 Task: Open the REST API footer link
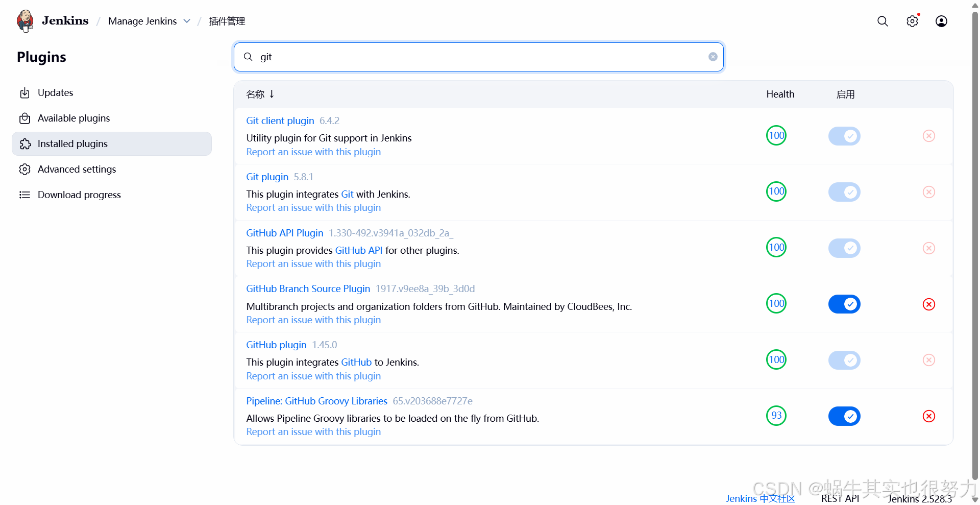[840, 498]
